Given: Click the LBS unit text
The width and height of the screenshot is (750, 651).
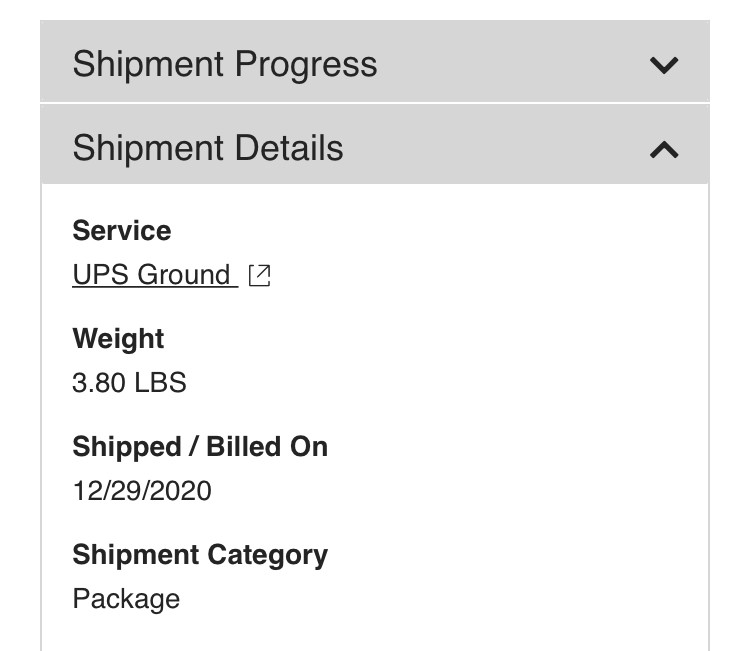Looking at the screenshot, I should coord(160,383).
